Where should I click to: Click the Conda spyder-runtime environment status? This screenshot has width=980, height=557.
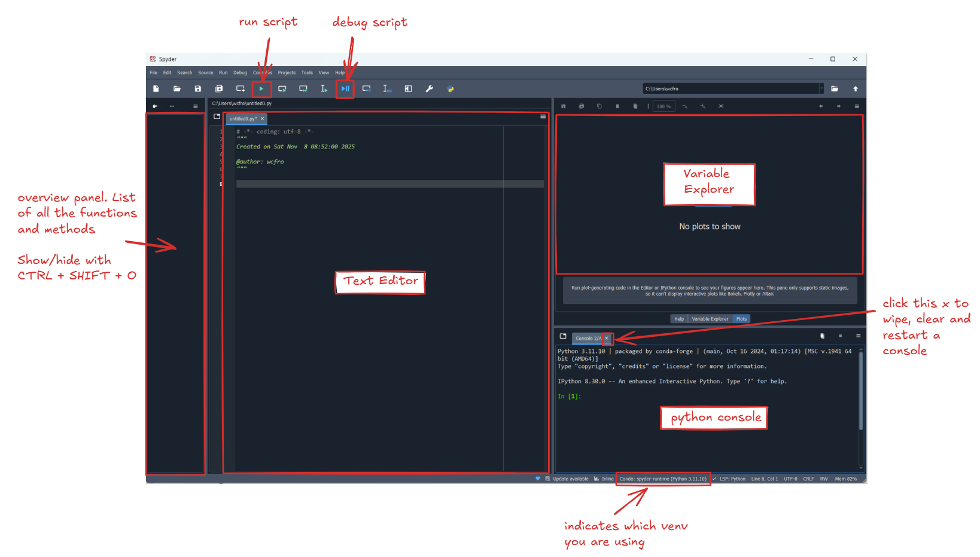[663, 479]
